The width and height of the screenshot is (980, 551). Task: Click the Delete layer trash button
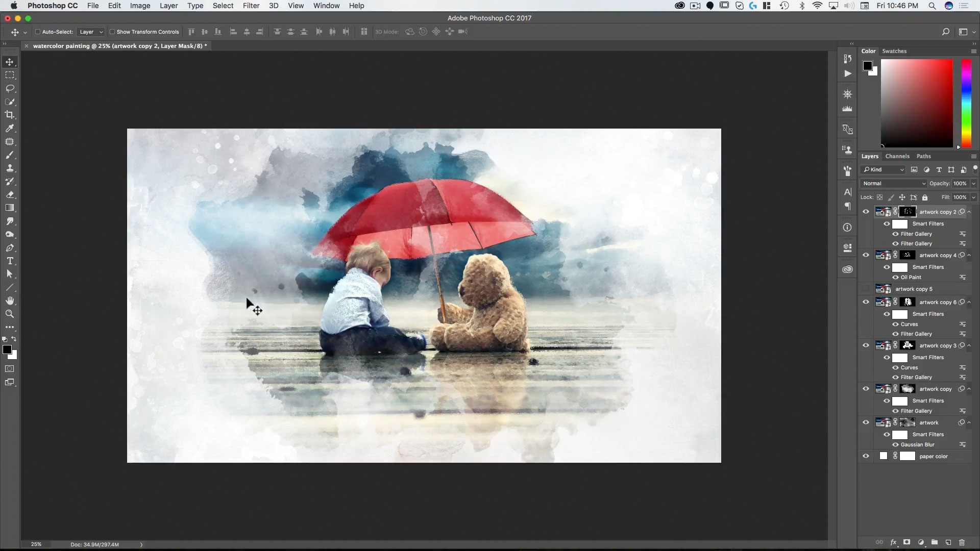pos(963,542)
